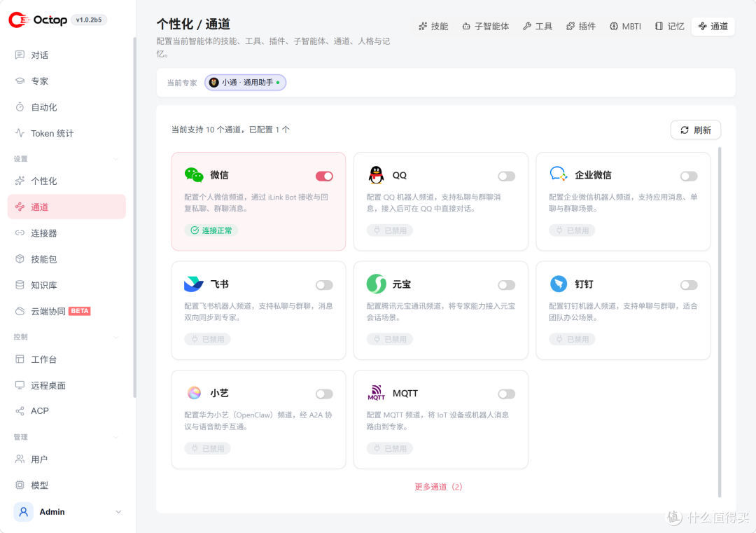Click the 知识库 database icon
756x533 pixels.
(20, 285)
